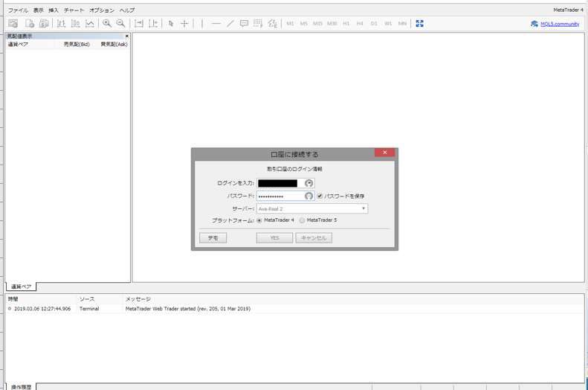Click the 時間 column header
Screen dimensions: 588x390
[x=13, y=299]
